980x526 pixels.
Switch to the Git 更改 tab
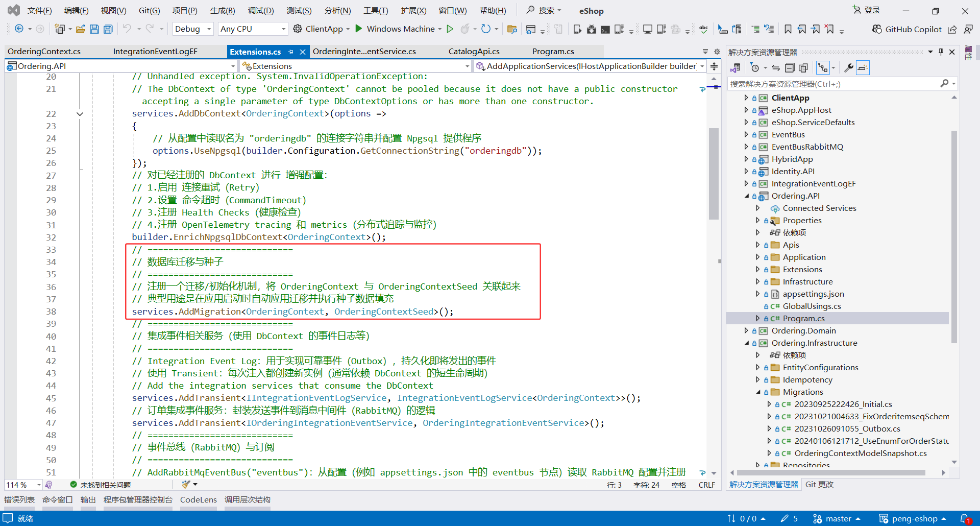pyautogui.click(x=819, y=485)
